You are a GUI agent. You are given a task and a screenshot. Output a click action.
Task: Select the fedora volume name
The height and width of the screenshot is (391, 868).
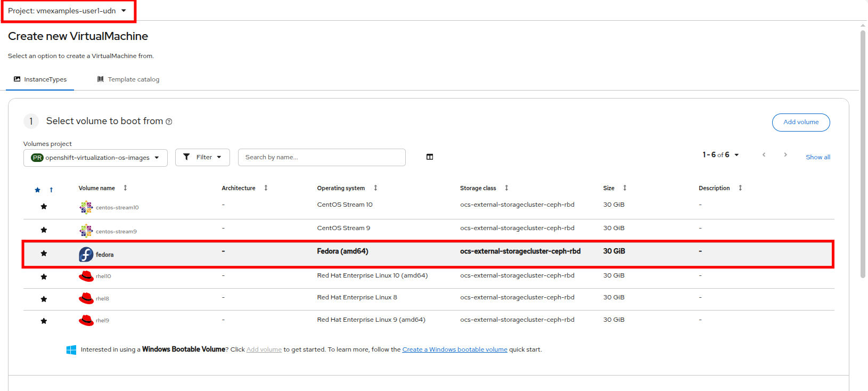104,255
